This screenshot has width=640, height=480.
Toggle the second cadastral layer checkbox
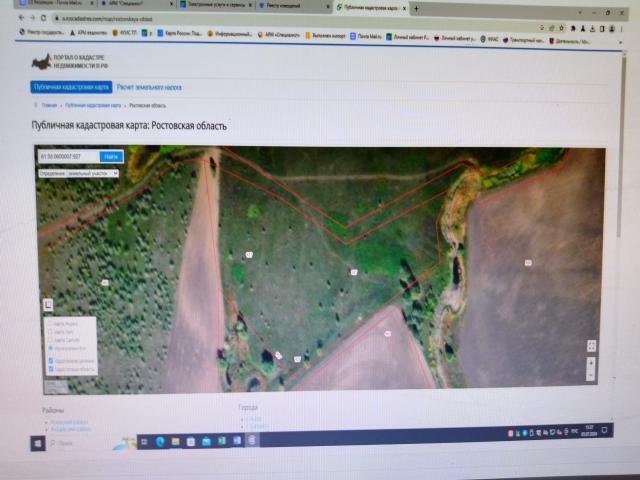coord(51,369)
